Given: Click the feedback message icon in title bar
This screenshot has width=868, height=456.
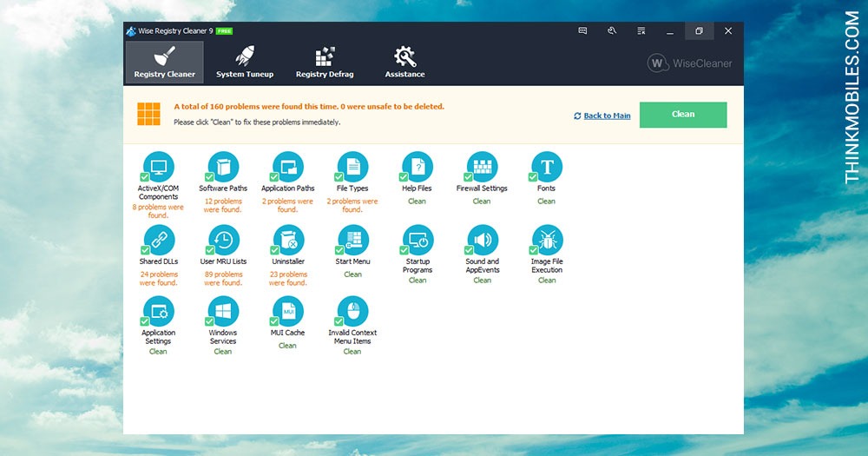Looking at the screenshot, I should click(x=582, y=31).
